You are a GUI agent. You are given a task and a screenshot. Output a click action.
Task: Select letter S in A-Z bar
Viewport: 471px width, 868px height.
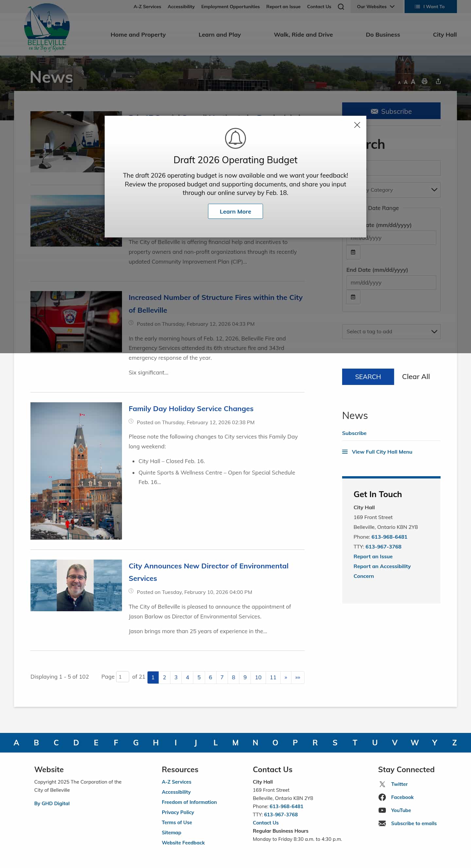pos(335,743)
